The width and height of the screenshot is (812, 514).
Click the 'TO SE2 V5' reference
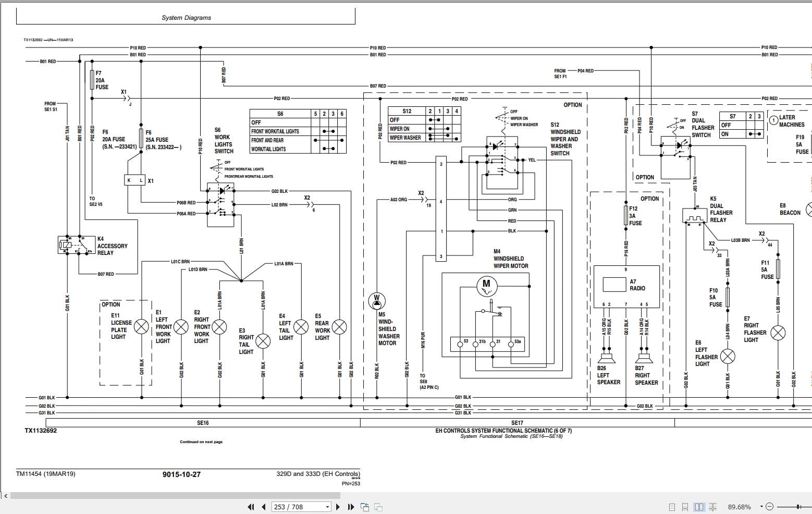tap(96, 202)
